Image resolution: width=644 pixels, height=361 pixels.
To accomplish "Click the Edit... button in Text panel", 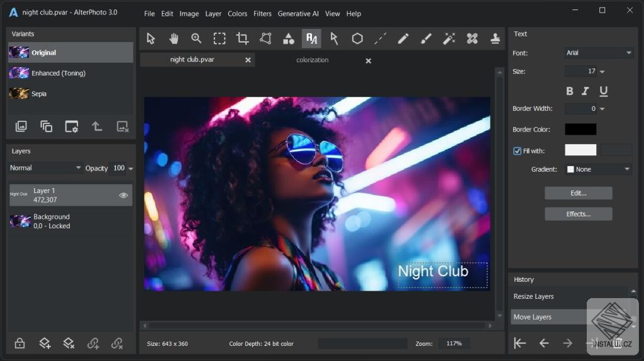I will point(578,193).
